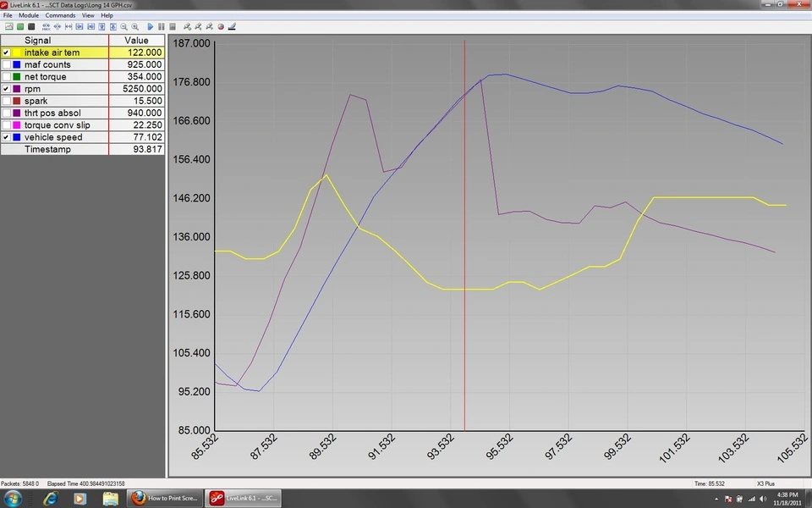Click the pen annotation toolbar icon

232,26
